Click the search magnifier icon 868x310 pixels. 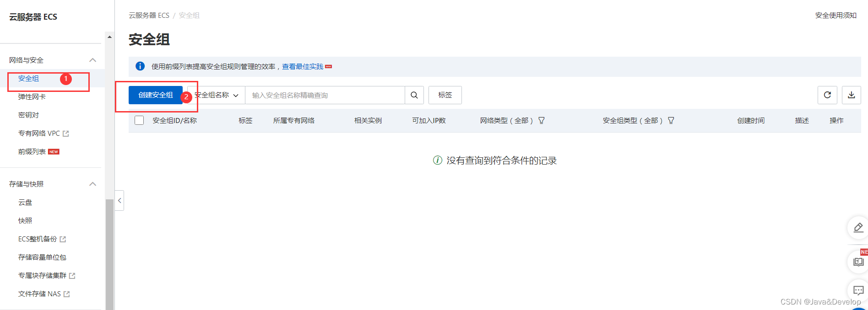tap(414, 95)
